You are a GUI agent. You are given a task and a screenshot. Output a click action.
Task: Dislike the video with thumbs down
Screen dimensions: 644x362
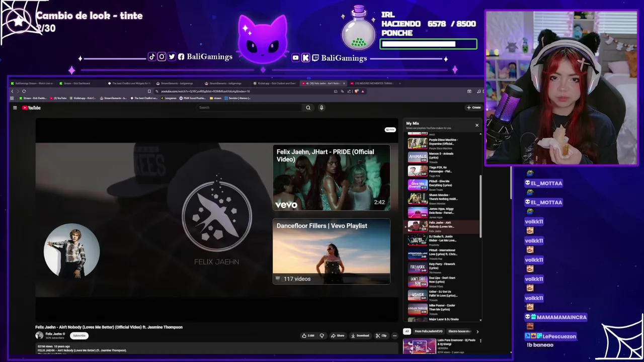pos(322,335)
